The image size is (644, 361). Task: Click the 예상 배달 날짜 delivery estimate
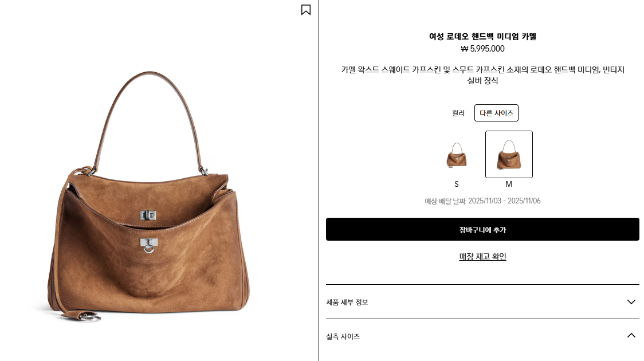(x=482, y=201)
